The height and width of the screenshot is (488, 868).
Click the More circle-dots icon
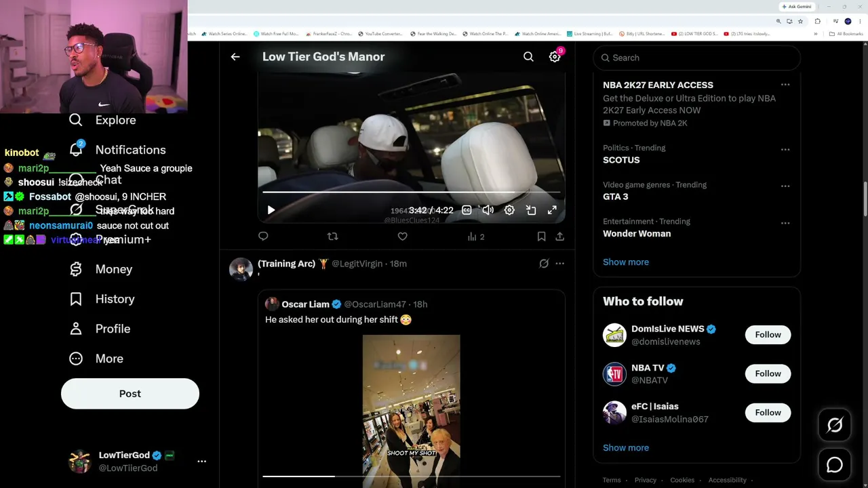[76, 359]
